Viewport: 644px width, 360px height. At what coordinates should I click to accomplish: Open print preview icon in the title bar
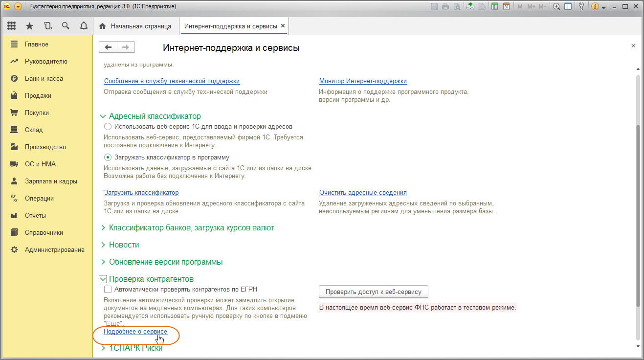tap(457, 7)
